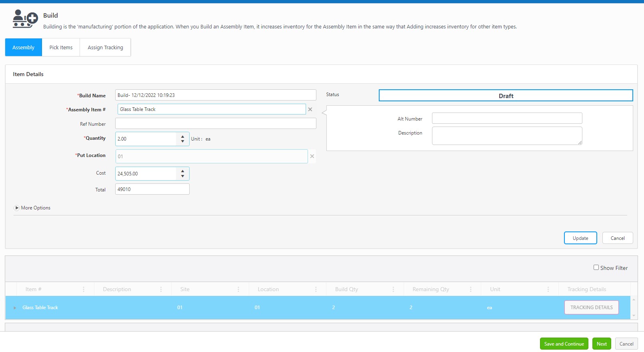Enable the Show Filter checkbox
This screenshot has height=352, width=644.
coord(596,268)
